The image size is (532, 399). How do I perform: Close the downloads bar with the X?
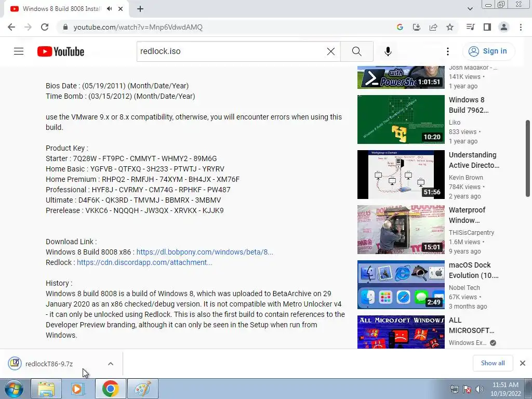point(523,363)
